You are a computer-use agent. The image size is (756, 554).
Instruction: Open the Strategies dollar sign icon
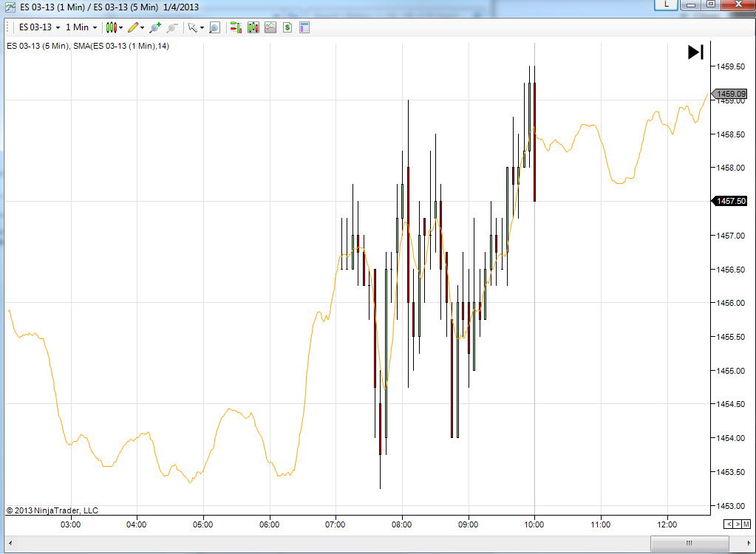(x=287, y=27)
